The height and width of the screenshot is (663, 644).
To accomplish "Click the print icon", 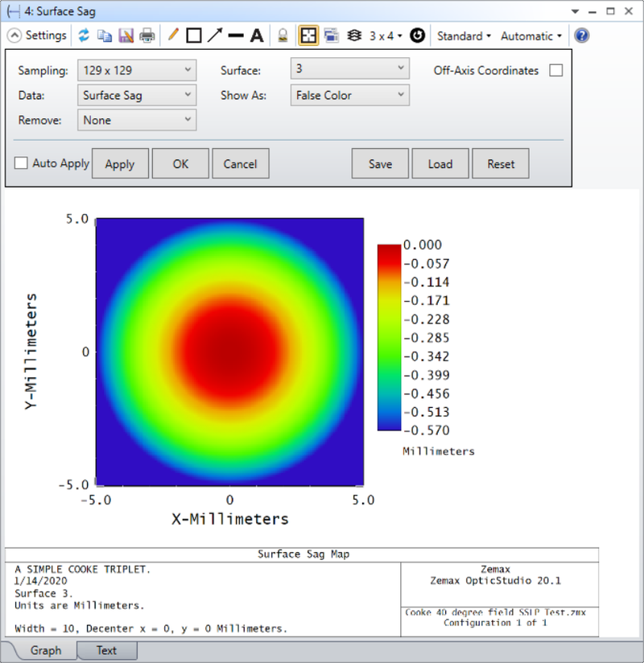I will pos(147,35).
